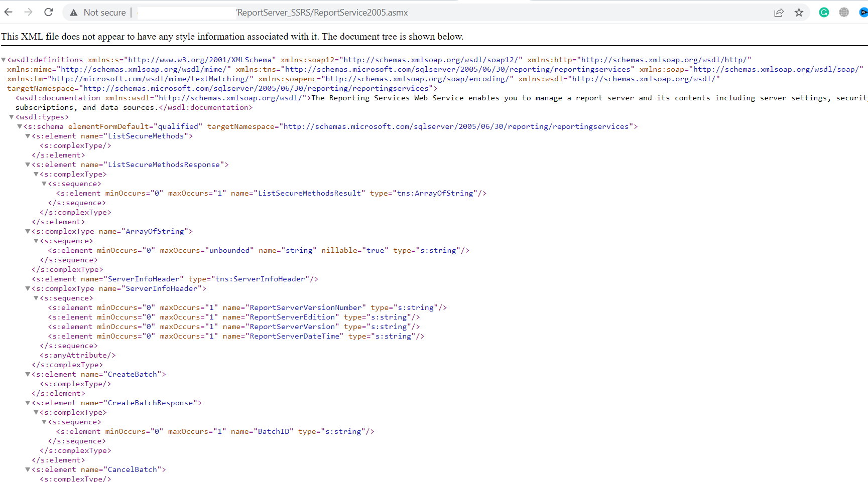
Task: Reload the ReportService2005.asmx page
Action: click(x=48, y=13)
